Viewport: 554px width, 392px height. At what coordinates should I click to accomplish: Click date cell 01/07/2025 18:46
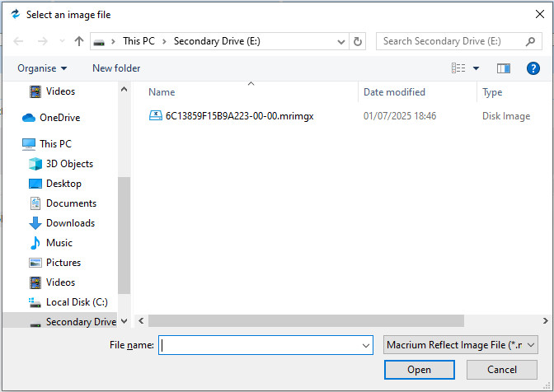[400, 116]
